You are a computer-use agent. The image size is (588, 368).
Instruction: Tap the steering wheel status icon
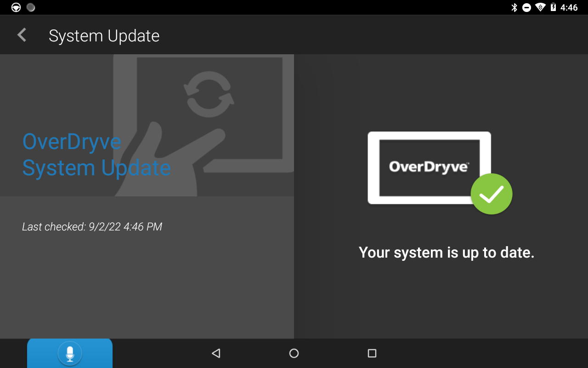(x=16, y=7)
